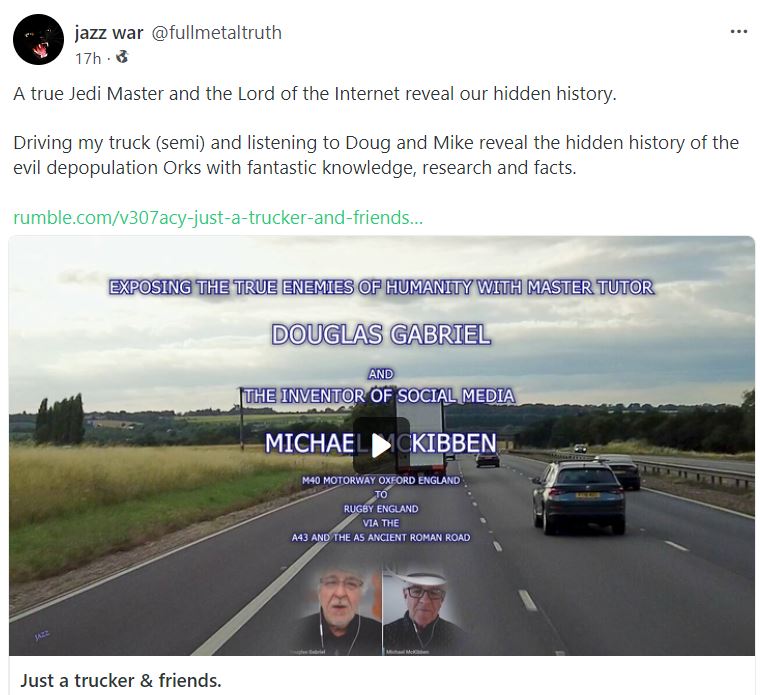Open the @fullmetaltruth handle link
Viewport: 760px width, 695px height.
click(217, 32)
